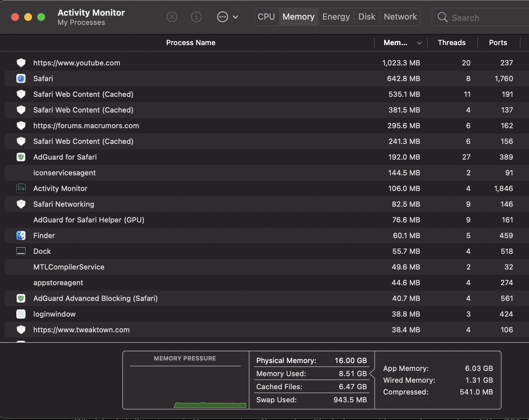
Task: Select the Dock process name
Action: [42, 251]
